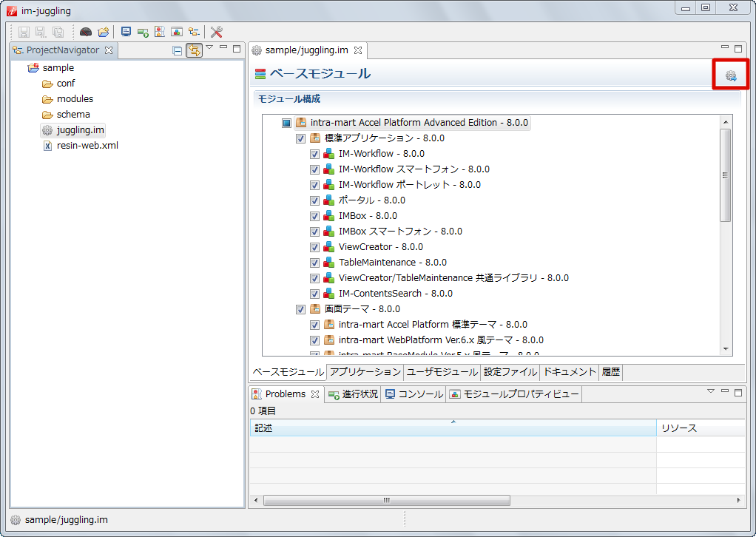This screenshot has width=756, height=537.
Task: Open the Problems panel view menu arrow
Action: pos(710,391)
